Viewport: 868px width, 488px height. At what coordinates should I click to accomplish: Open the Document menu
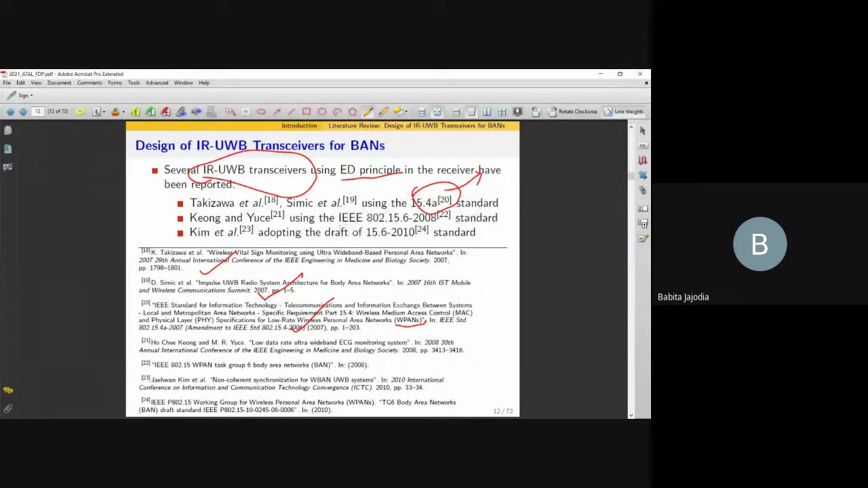(x=59, y=83)
